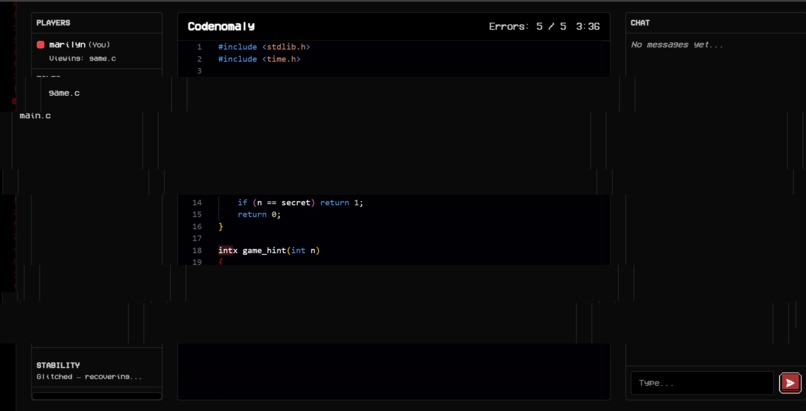Screen dimensions: 806x411
Task: Open main.c in the file list
Action: [35, 116]
